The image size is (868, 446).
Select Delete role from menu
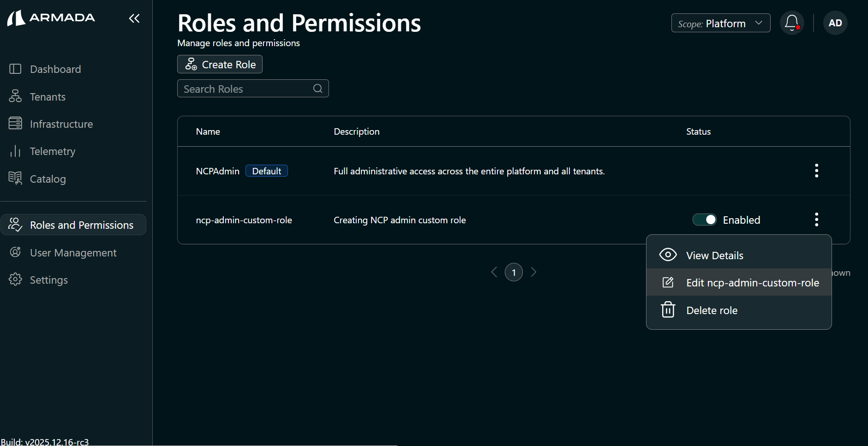[x=712, y=310]
